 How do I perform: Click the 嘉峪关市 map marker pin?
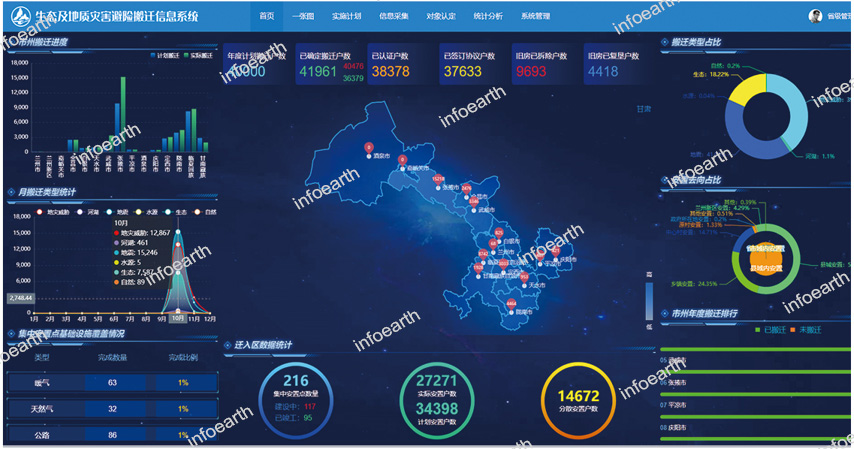[402, 160]
